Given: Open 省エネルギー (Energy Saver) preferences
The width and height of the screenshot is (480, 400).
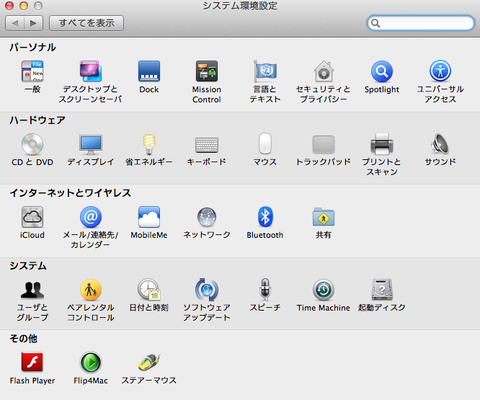Looking at the screenshot, I should [149, 144].
